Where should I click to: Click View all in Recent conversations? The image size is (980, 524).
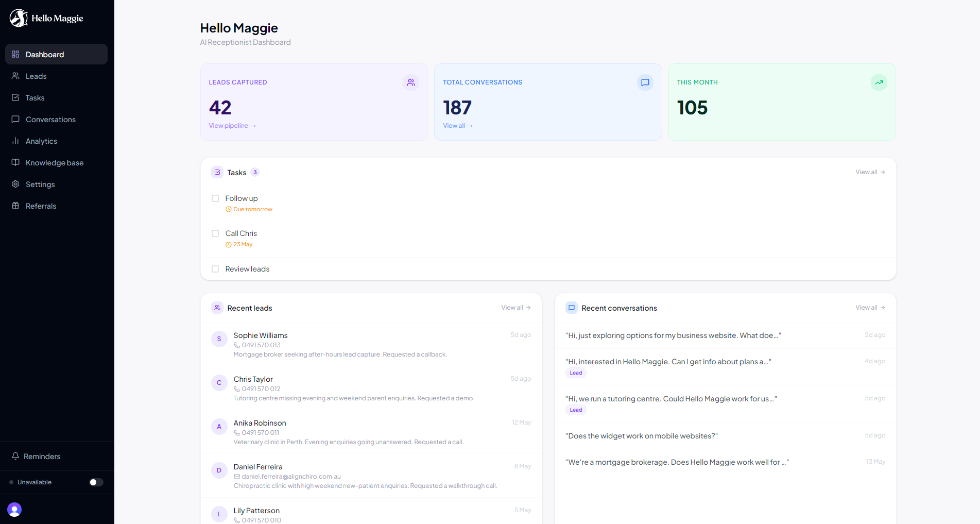pyautogui.click(x=870, y=308)
